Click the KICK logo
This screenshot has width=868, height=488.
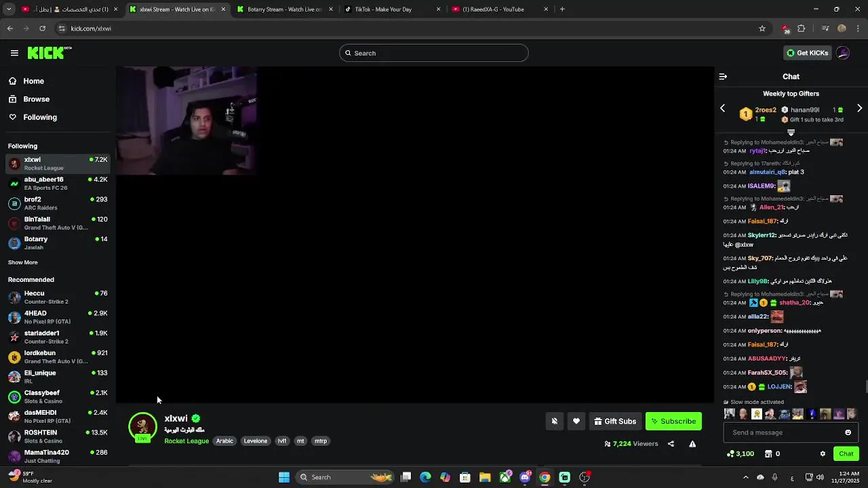pos(50,53)
